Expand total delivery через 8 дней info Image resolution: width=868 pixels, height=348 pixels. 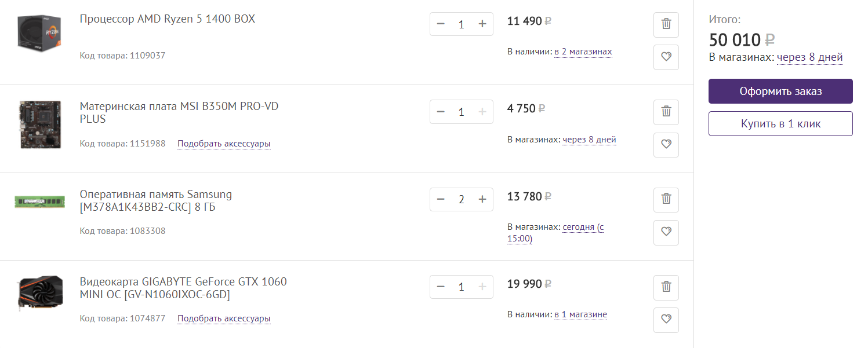click(809, 57)
